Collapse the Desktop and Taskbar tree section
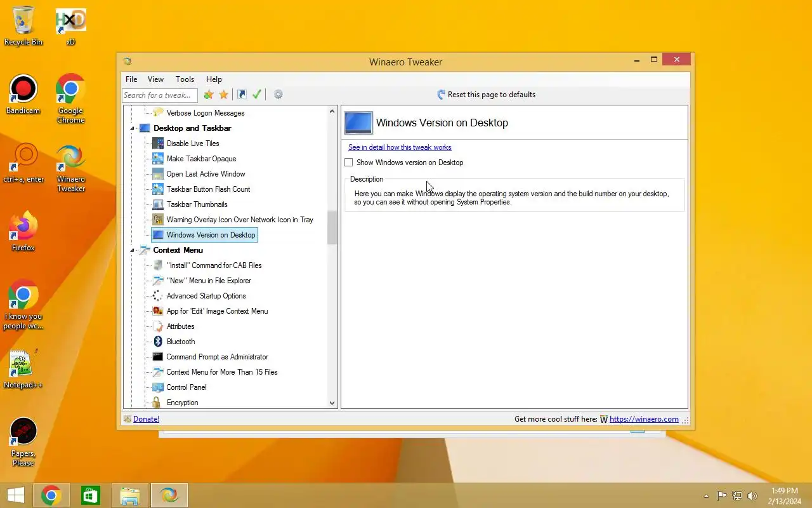Viewport: 812px width, 508px height. click(133, 128)
